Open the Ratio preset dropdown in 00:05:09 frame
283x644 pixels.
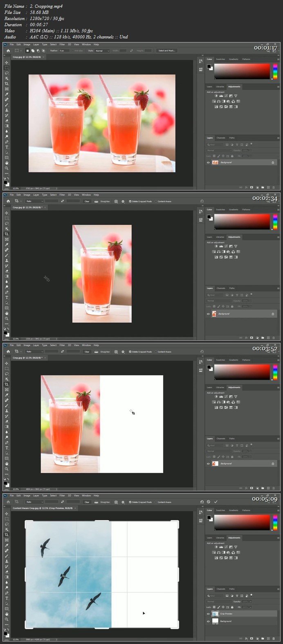pos(34,502)
